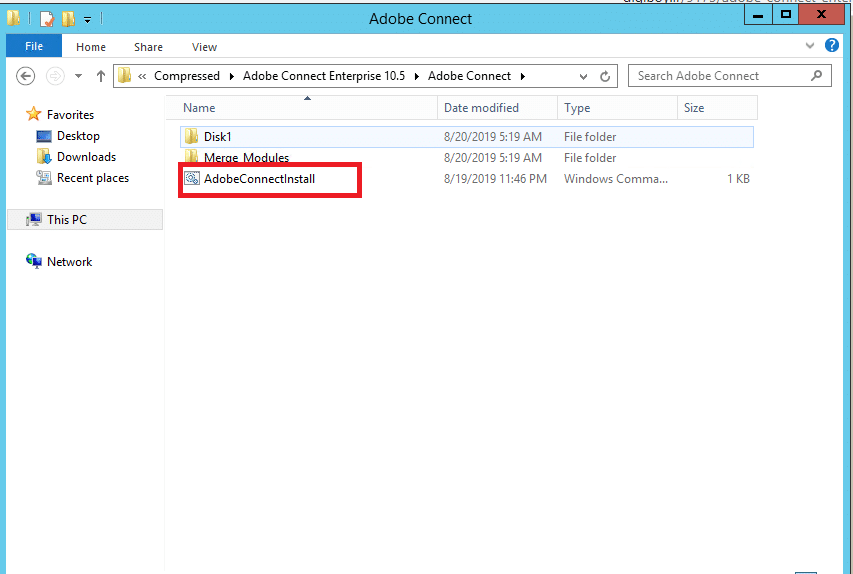
Task: Click the Properties quick access icon
Action: coord(47,19)
